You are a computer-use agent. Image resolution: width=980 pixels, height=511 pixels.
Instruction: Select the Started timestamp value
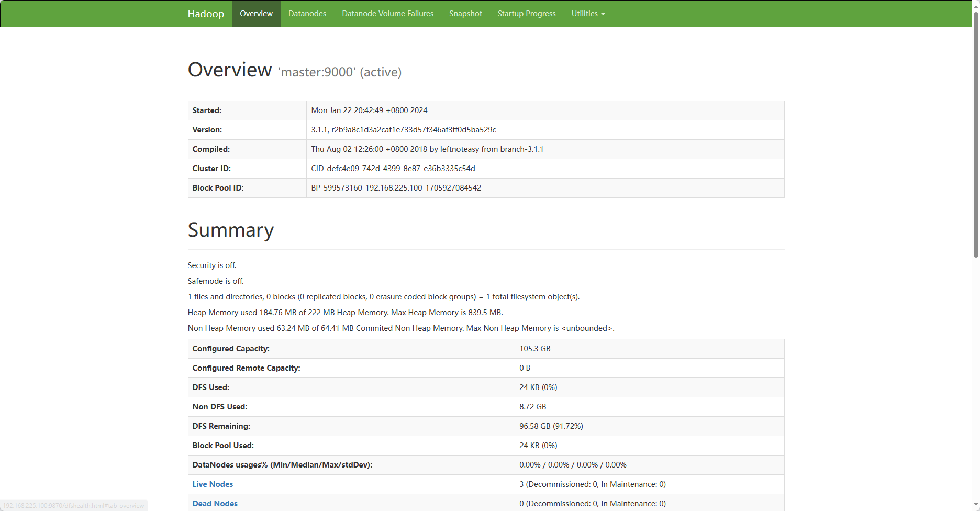[369, 110]
